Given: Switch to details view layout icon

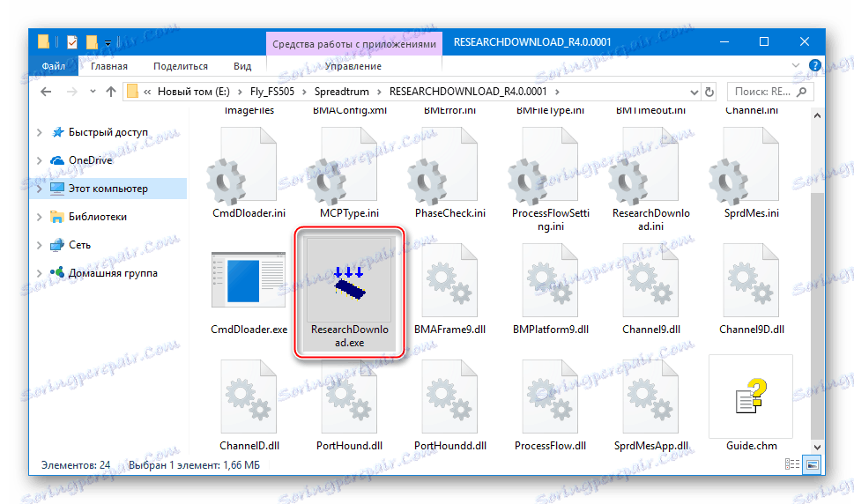Looking at the screenshot, I should (x=792, y=464).
